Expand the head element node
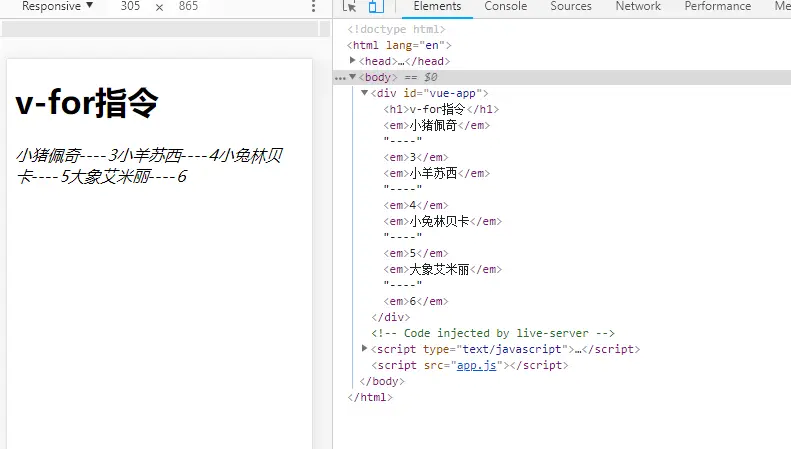The image size is (791, 449). (x=353, y=61)
